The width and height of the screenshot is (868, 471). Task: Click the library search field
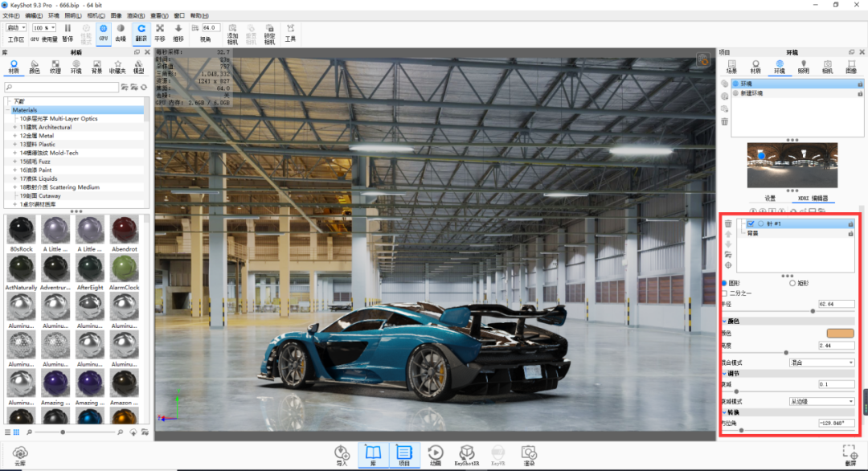pyautogui.click(x=61, y=87)
